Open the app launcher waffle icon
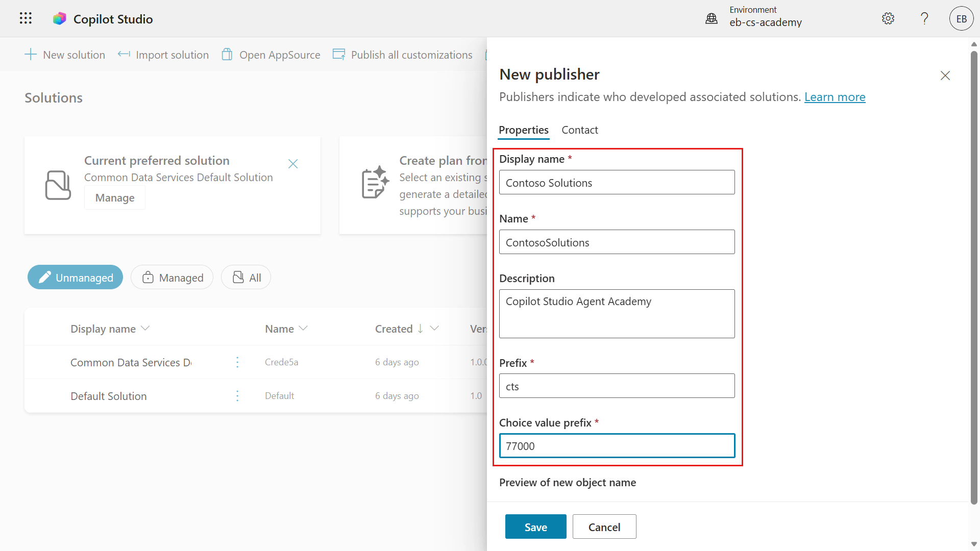 [x=26, y=18]
